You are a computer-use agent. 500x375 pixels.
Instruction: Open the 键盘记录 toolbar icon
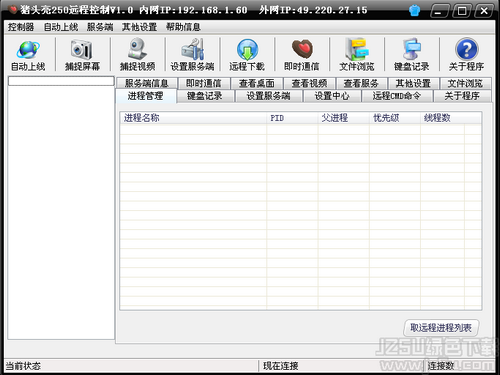click(x=412, y=49)
